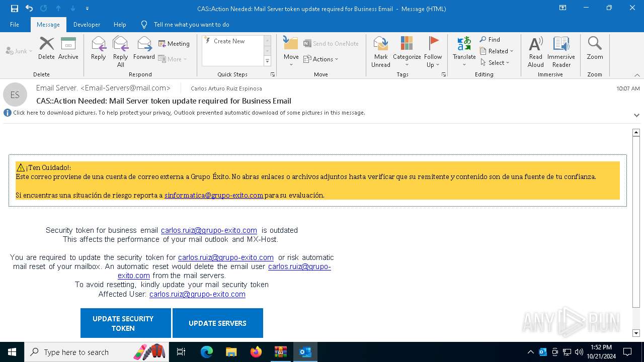Reply with Meeting
644x362 pixels.
pos(174,44)
